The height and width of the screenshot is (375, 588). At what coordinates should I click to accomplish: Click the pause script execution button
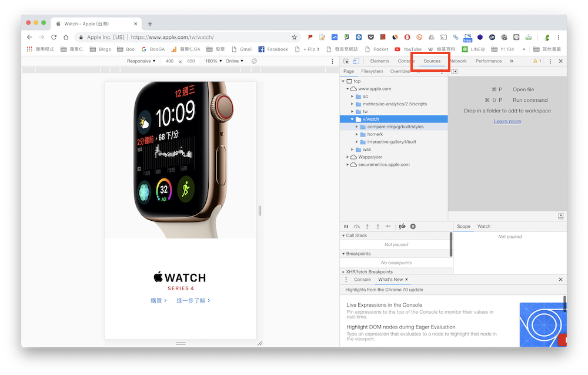346,226
